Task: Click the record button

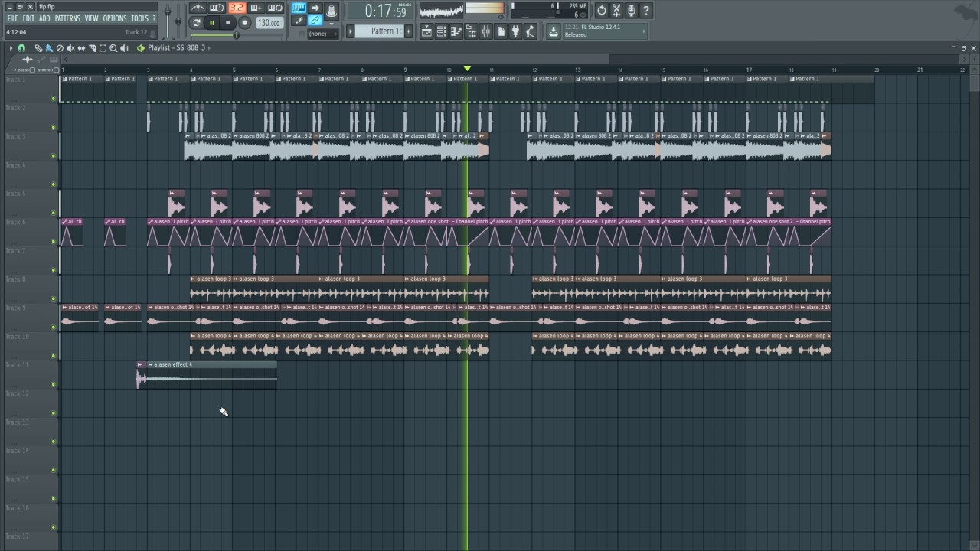Action: (244, 23)
